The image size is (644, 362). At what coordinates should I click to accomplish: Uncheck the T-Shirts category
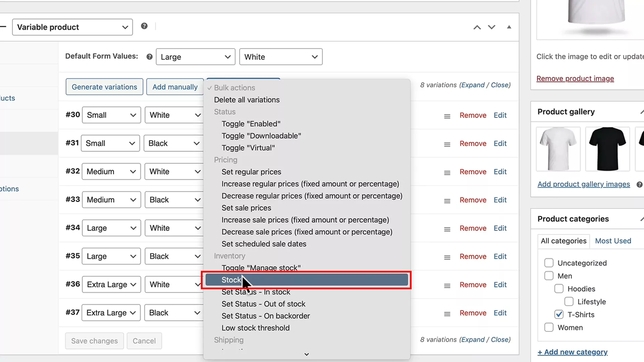[x=559, y=314]
